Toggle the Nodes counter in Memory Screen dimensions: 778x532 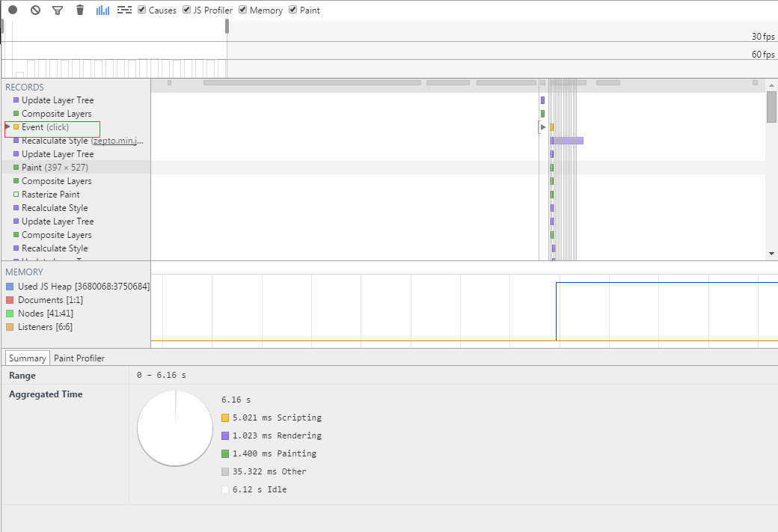(10, 314)
